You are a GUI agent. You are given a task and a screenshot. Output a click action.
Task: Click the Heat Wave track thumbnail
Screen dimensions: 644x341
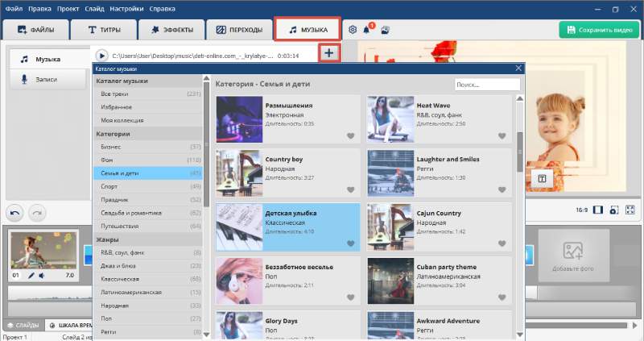(x=390, y=119)
